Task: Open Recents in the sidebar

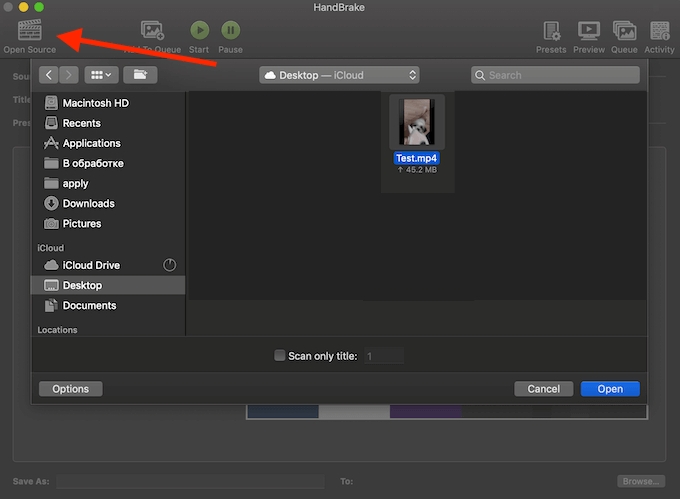Action: pyautogui.click(x=108, y=123)
